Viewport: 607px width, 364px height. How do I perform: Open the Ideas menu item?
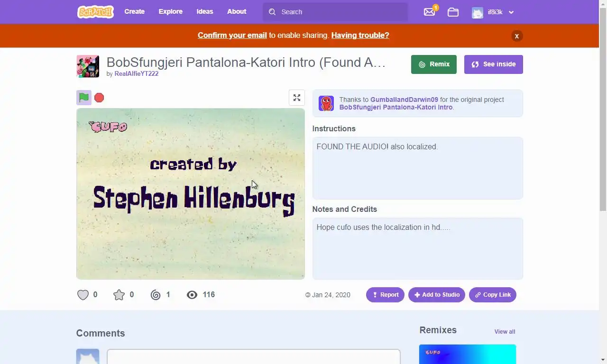(205, 11)
